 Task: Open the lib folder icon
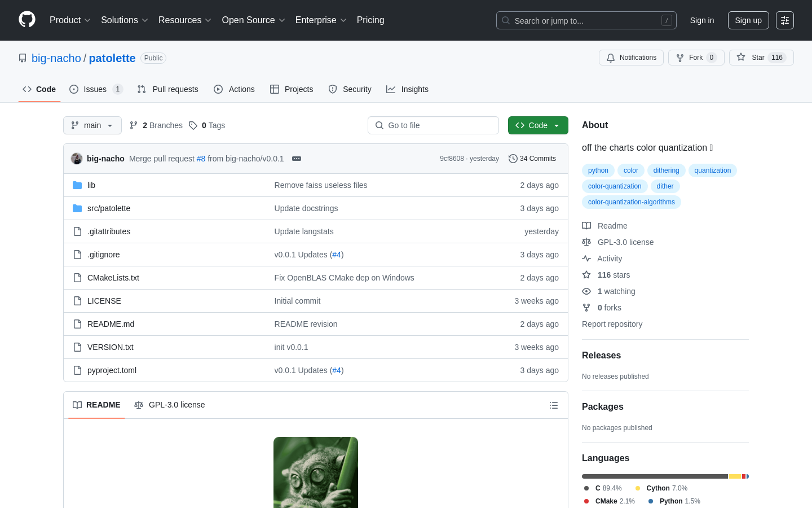pos(77,185)
